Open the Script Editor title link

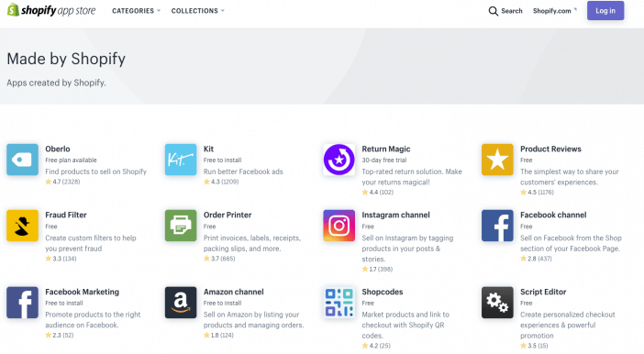pos(543,292)
